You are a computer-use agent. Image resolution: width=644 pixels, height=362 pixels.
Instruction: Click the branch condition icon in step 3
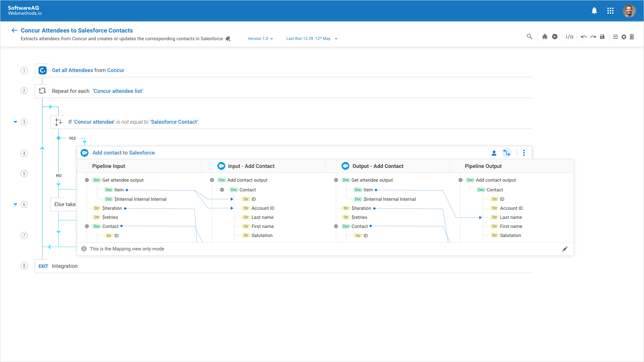(59, 122)
